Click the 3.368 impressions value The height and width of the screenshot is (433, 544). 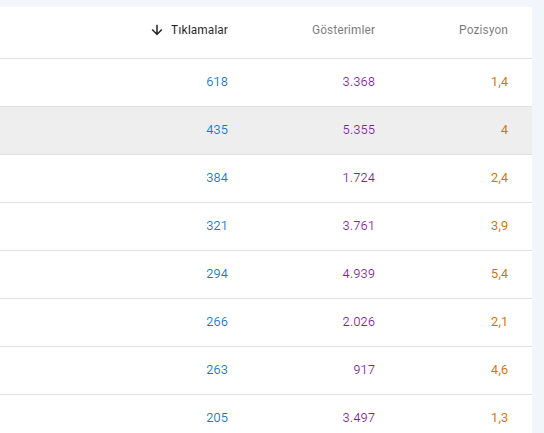point(359,82)
